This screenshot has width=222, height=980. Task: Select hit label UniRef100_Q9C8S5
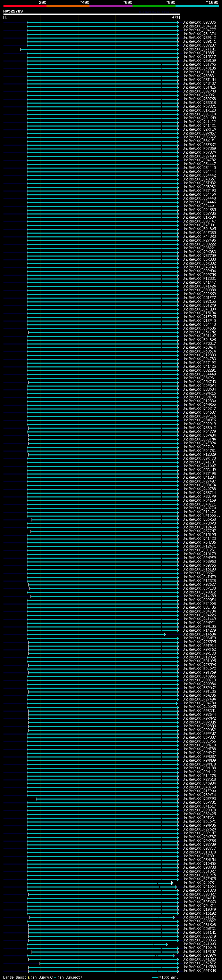[199, 23]
